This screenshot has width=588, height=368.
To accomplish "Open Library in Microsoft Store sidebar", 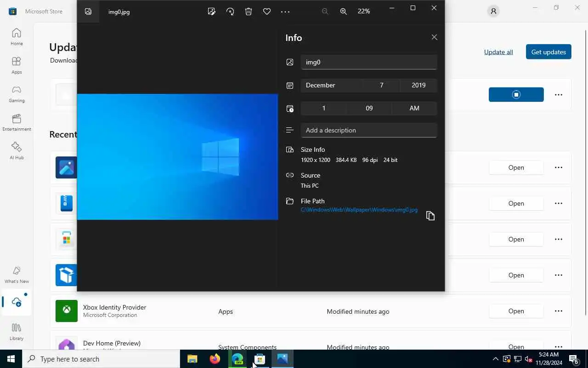I will [x=17, y=332].
